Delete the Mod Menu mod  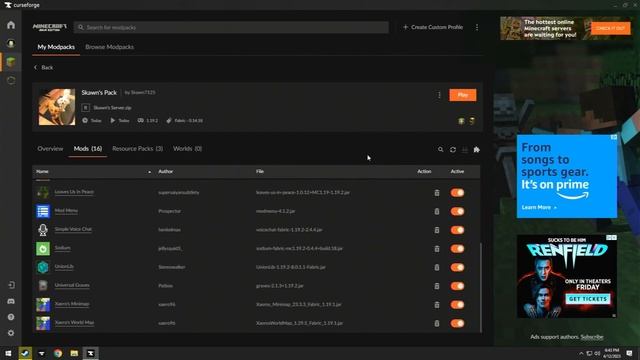(437, 211)
